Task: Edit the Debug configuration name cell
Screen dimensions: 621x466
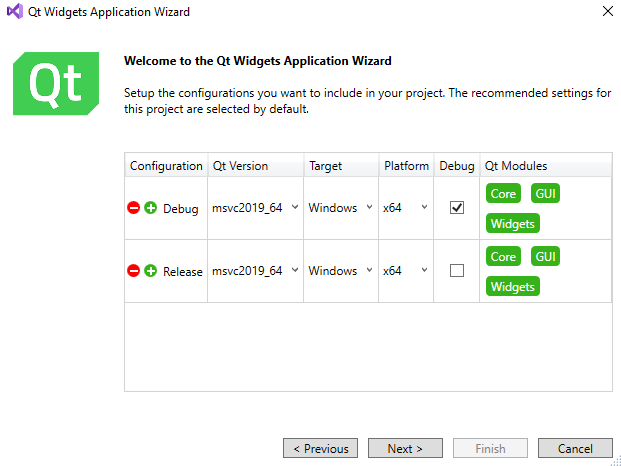Action: point(181,208)
